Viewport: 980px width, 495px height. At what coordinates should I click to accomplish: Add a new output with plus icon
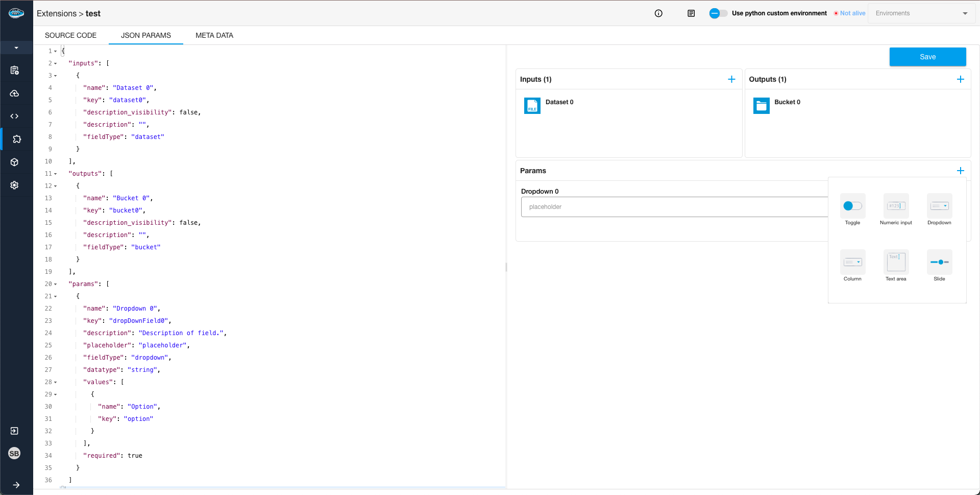point(960,79)
